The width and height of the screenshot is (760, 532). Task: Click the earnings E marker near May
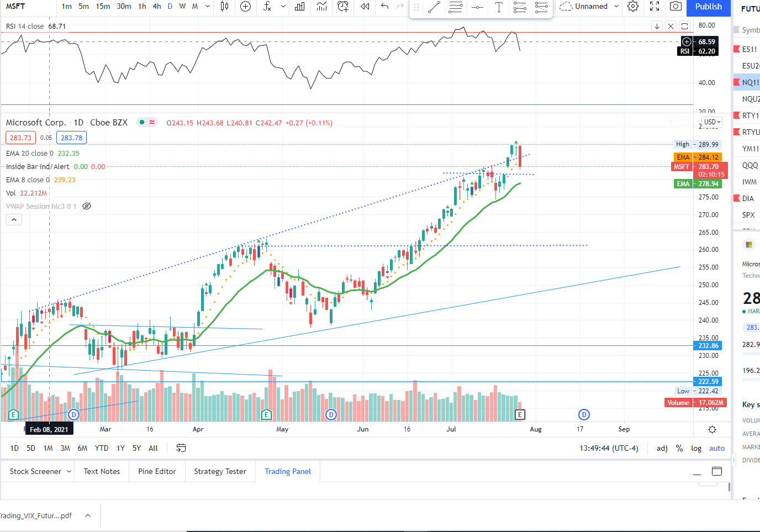point(266,414)
